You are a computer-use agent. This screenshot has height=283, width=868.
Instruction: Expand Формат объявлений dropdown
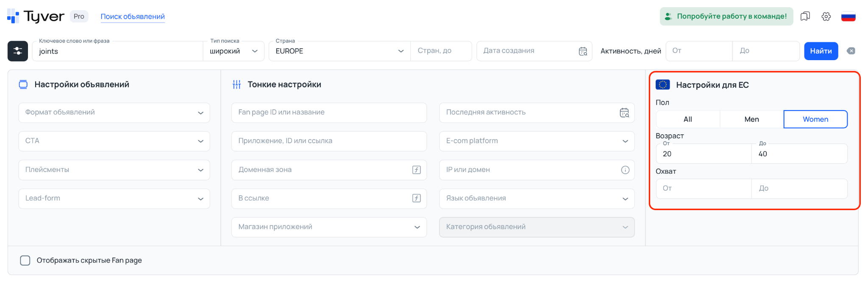coord(114,113)
